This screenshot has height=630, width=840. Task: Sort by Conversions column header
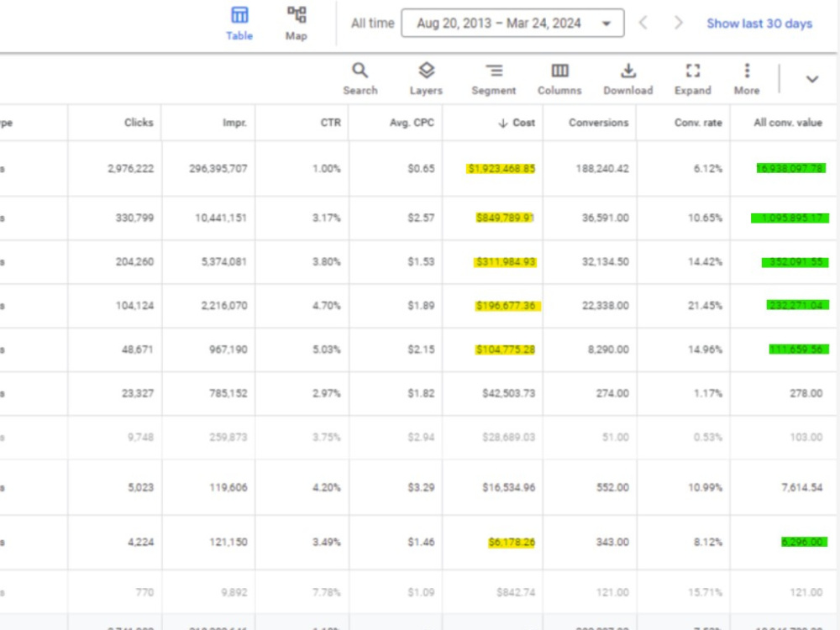point(598,123)
